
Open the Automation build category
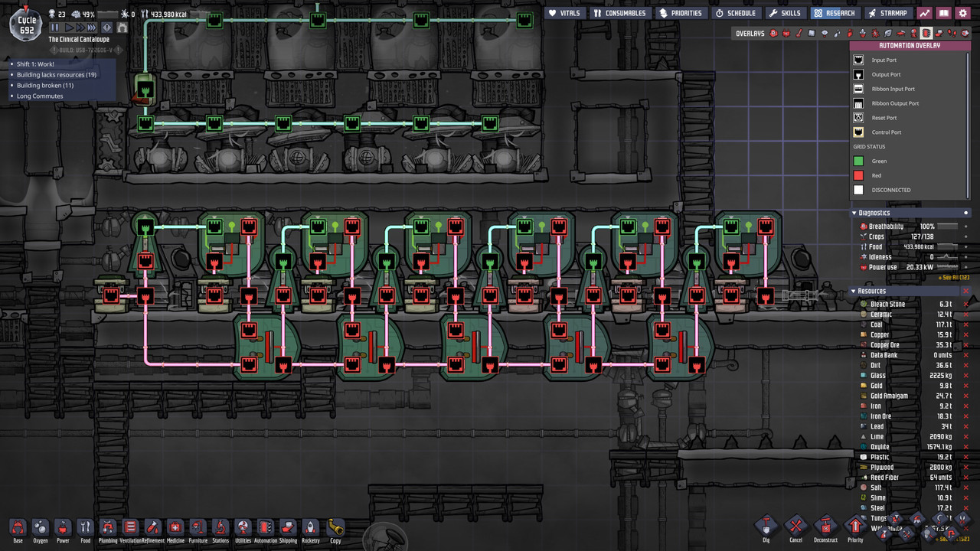point(266,527)
